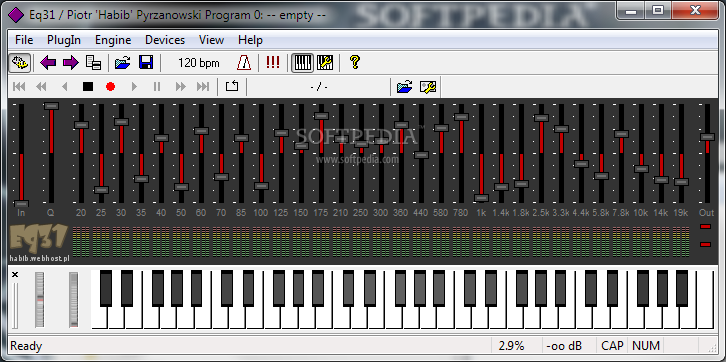Open the player settings wrench icon in transport bar
This screenshot has width=726, height=362.
(428, 87)
